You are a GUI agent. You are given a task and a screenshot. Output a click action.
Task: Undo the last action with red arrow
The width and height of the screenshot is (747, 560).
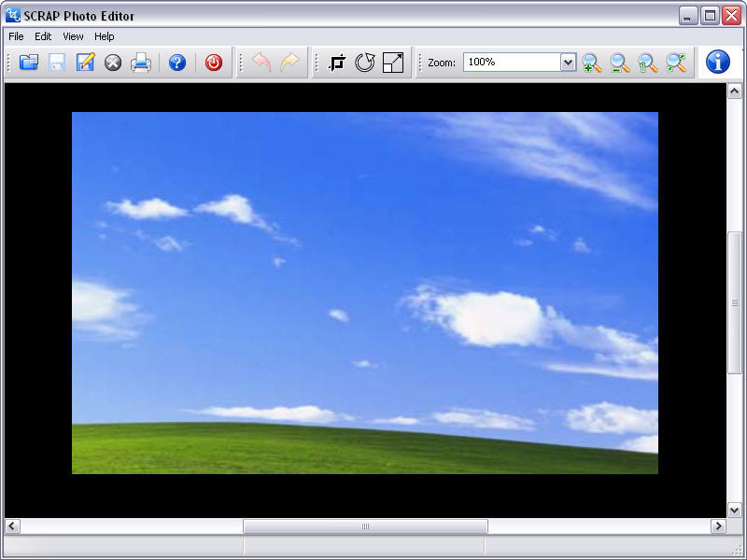261,63
